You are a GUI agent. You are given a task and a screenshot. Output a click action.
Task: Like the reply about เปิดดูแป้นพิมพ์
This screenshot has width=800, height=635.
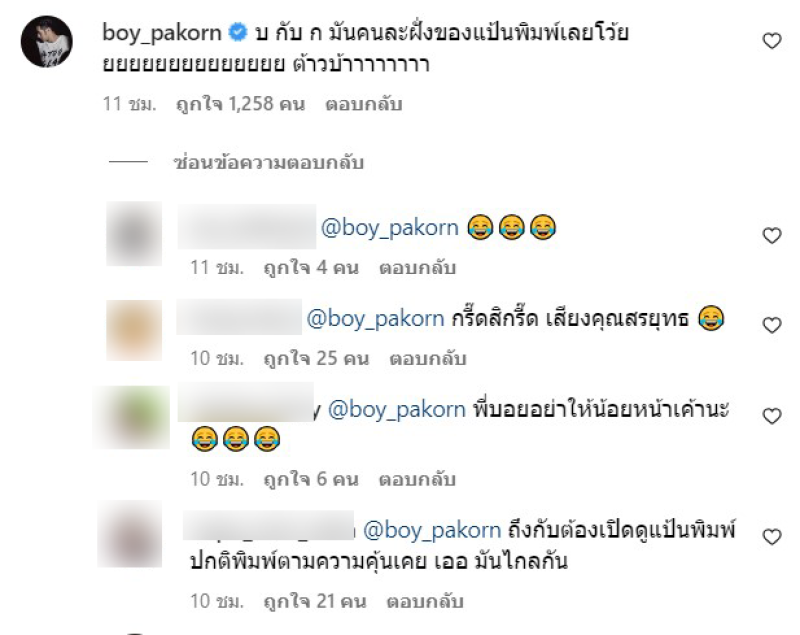click(x=771, y=537)
